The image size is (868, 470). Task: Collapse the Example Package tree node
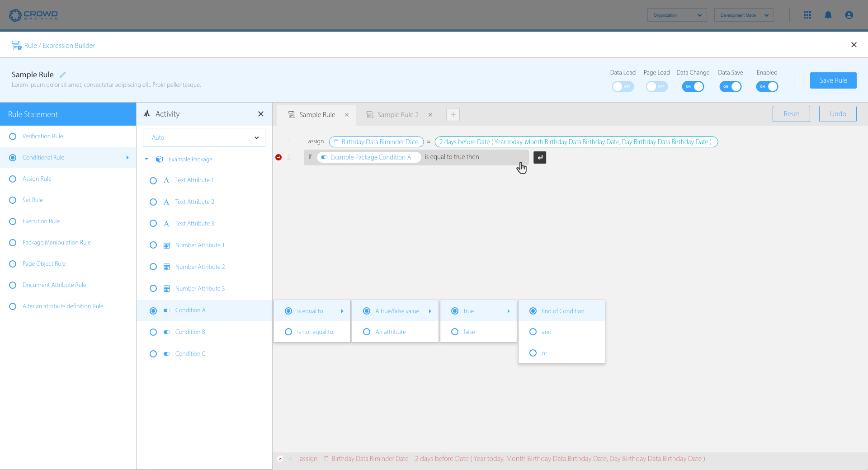[146, 159]
